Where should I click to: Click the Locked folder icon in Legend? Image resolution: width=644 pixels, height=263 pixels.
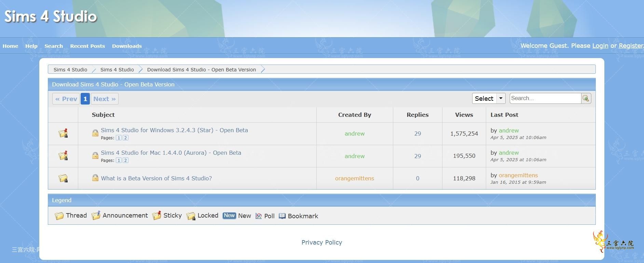(191, 216)
